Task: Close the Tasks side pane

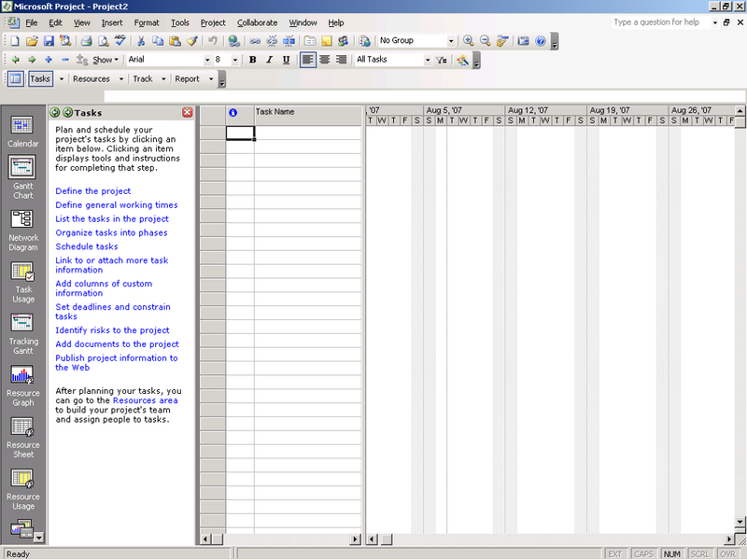Action: pyautogui.click(x=188, y=112)
